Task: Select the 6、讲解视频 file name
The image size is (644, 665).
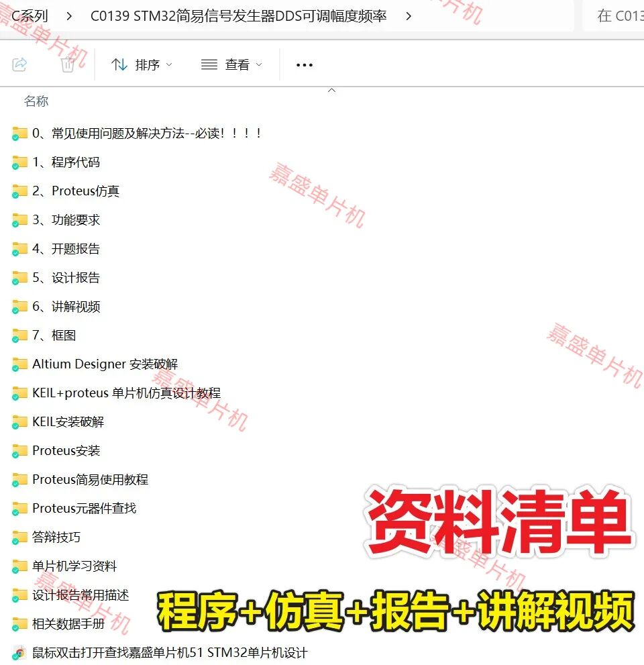Action: coord(66,306)
